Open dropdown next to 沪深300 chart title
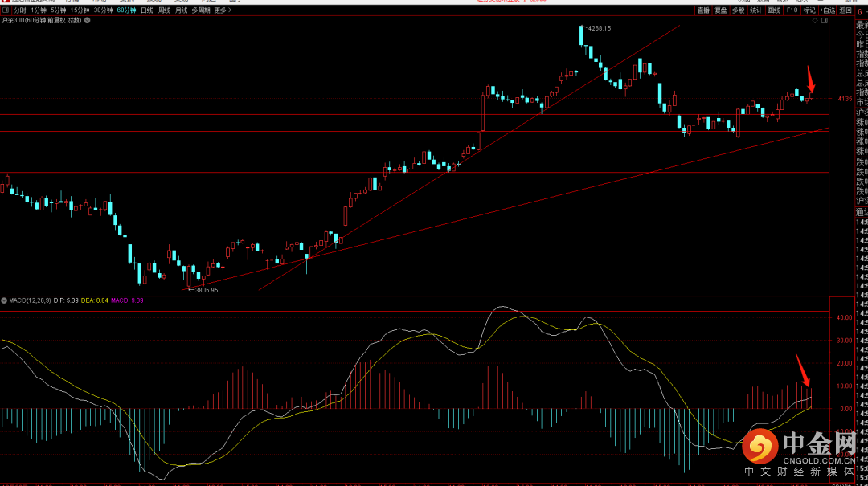Viewport: 868px width, 486px height. pos(88,20)
